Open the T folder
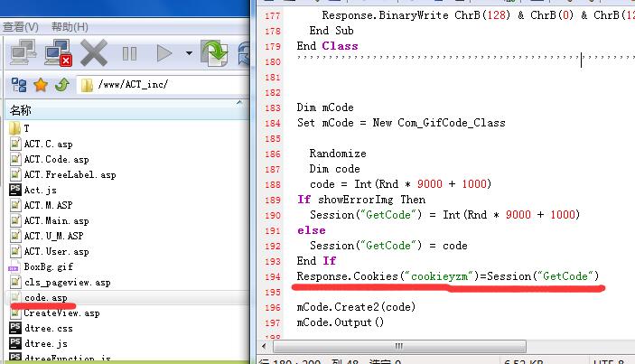Image resolution: width=635 pixels, height=364 pixels. click(x=26, y=128)
